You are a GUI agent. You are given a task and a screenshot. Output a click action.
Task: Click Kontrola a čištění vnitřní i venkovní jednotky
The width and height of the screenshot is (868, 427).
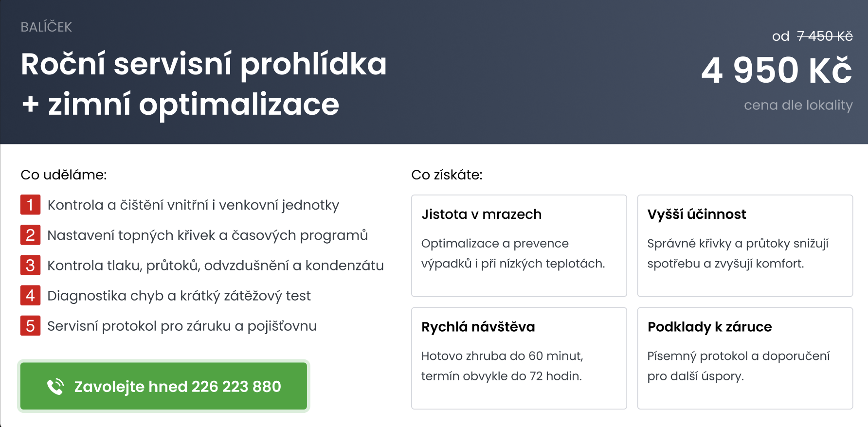click(x=193, y=205)
